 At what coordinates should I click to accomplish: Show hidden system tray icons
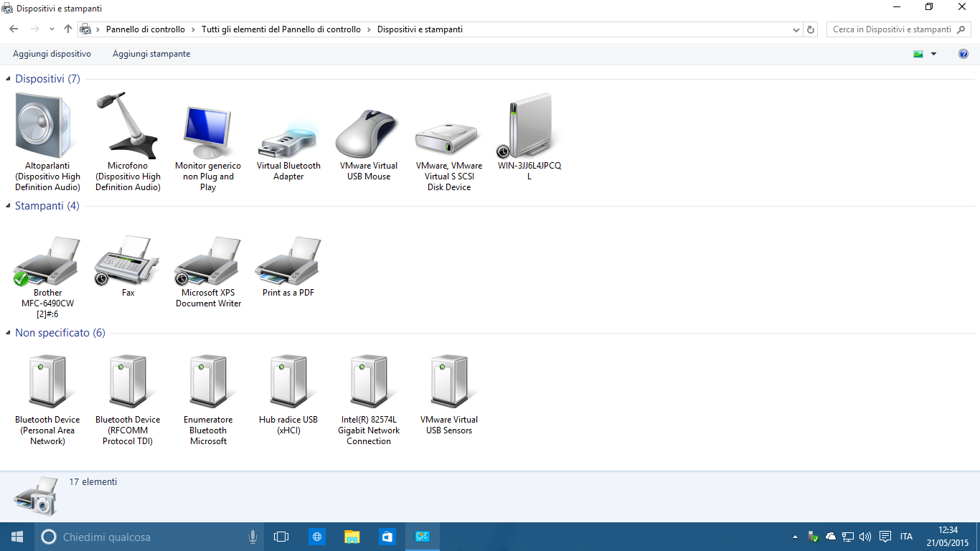795,537
